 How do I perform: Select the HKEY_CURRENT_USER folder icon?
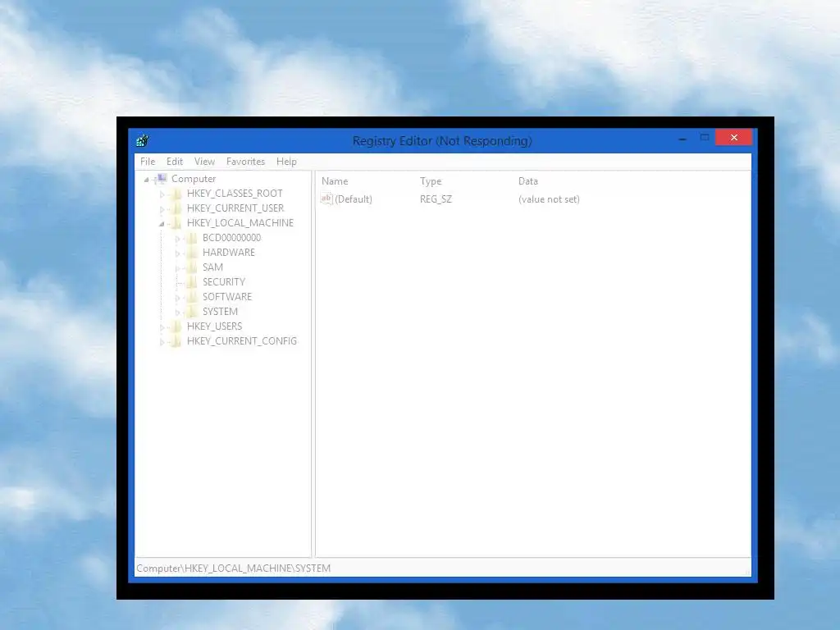tap(176, 208)
